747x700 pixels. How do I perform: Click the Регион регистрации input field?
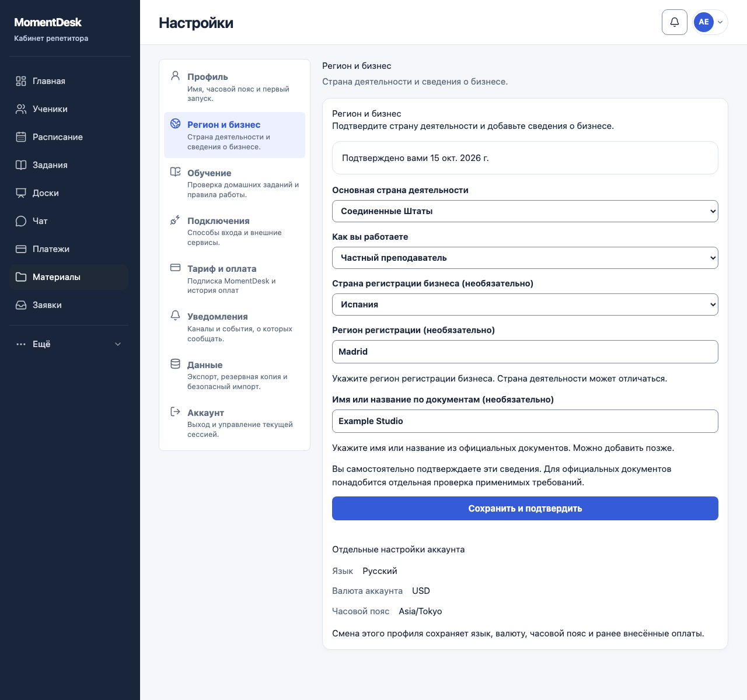[525, 352]
